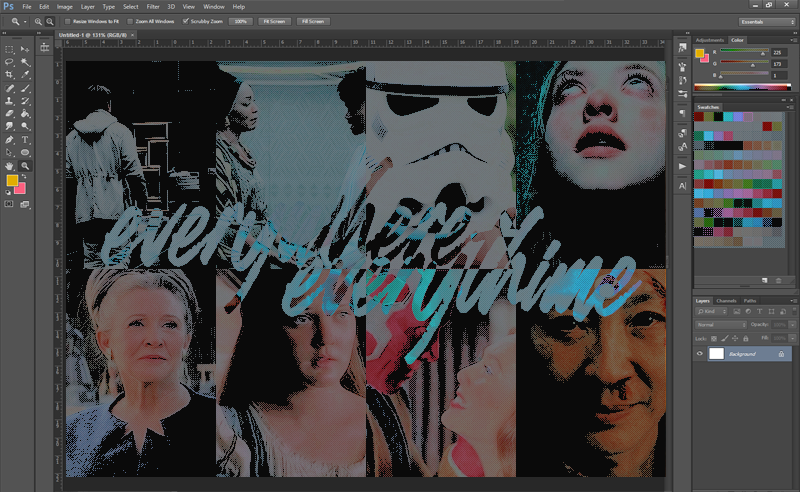Open the Opacity slider dropdown arrow
The image size is (800, 492).
[x=792, y=325]
